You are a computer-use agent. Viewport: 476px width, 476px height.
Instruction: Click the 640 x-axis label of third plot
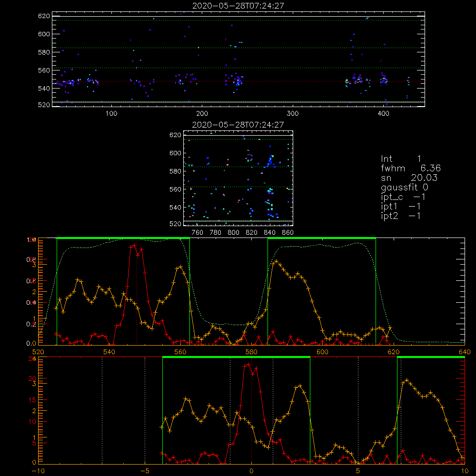(x=465, y=352)
